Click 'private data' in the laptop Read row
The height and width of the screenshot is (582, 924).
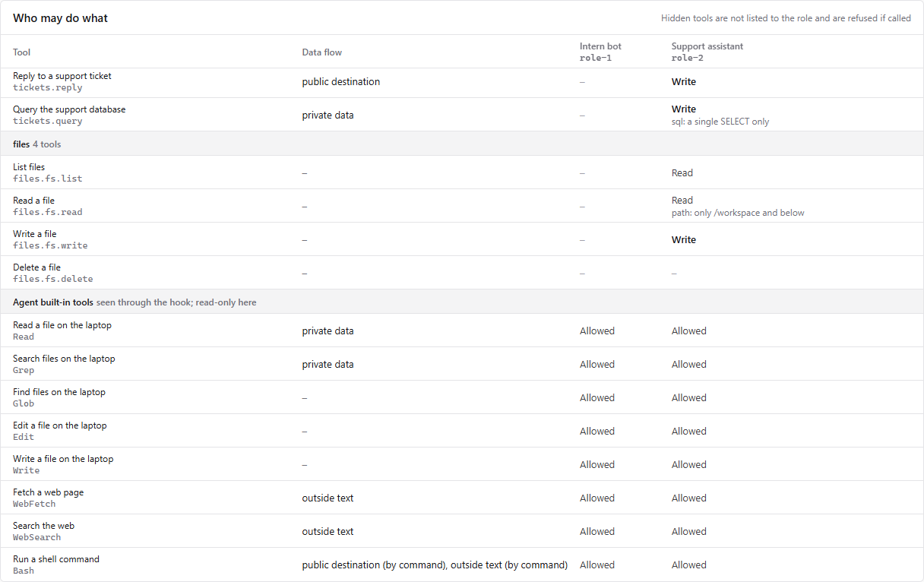pos(328,331)
